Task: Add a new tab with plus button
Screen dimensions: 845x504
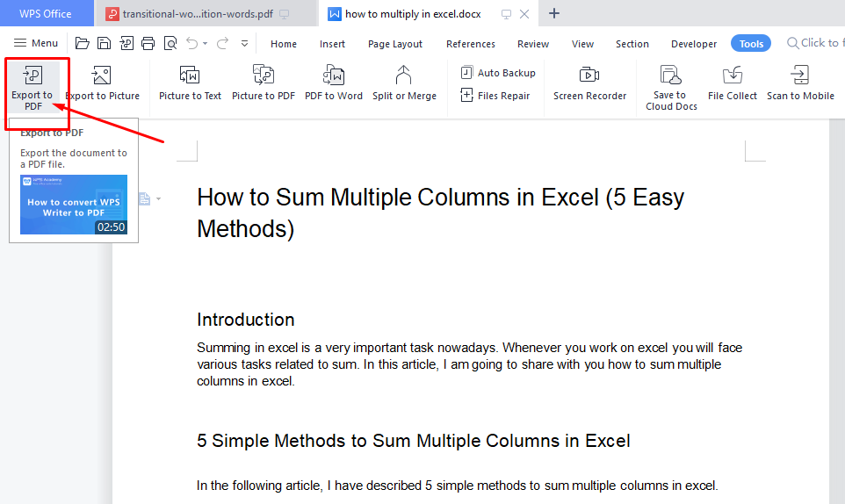Action: [554, 13]
